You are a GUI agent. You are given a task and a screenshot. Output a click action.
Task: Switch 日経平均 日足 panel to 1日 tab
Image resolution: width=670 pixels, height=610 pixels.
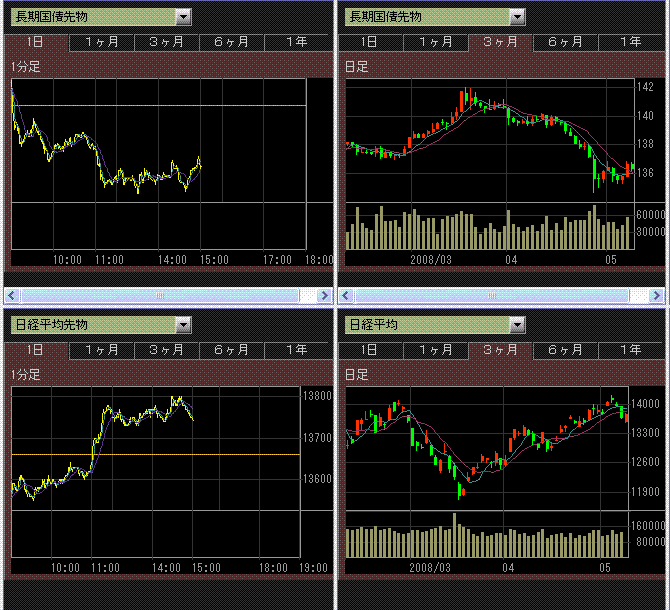(x=369, y=350)
